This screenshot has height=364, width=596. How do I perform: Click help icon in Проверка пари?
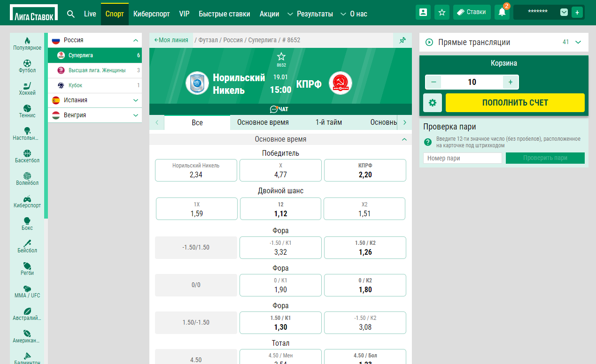click(x=428, y=142)
